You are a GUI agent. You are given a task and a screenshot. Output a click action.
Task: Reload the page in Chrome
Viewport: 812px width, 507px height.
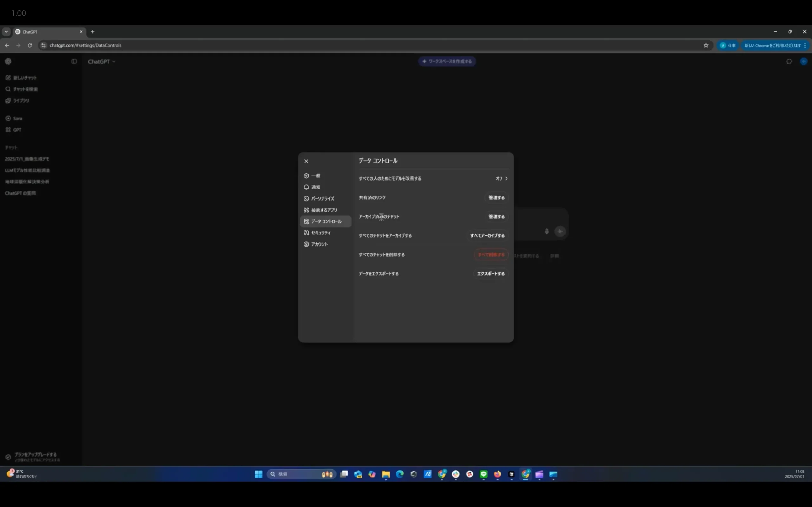coord(30,45)
